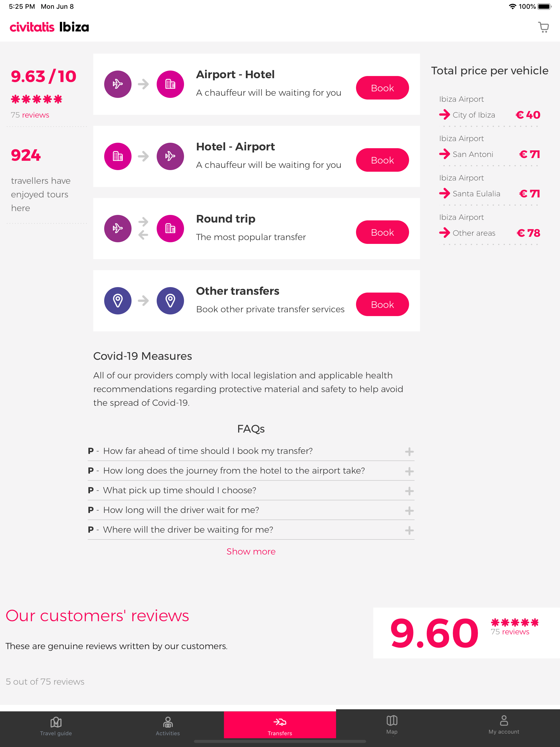Click Show more in the FAQs
The image size is (560, 747).
(x=251, y=551)
